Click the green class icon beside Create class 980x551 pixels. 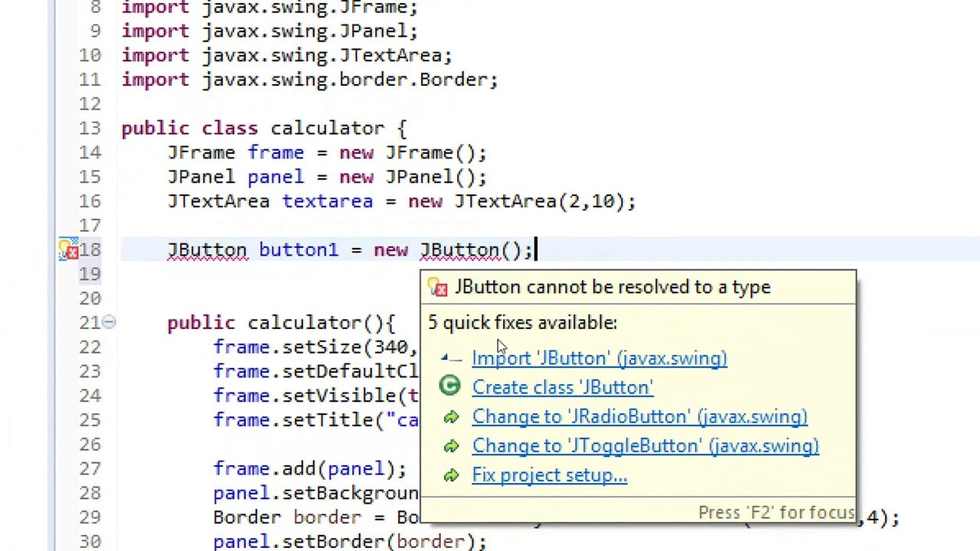[x=450, y=386]
